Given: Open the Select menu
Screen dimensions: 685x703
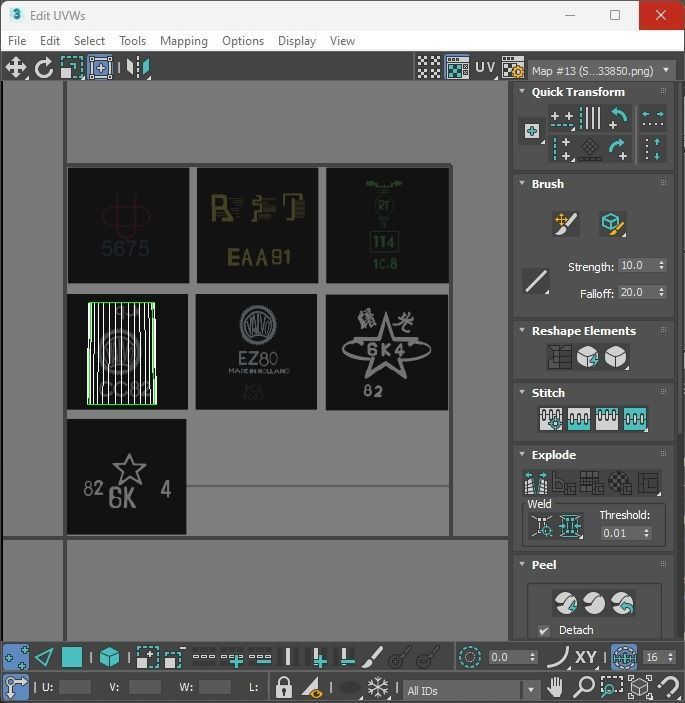Looking at the screenshot, I should (89, 41).
